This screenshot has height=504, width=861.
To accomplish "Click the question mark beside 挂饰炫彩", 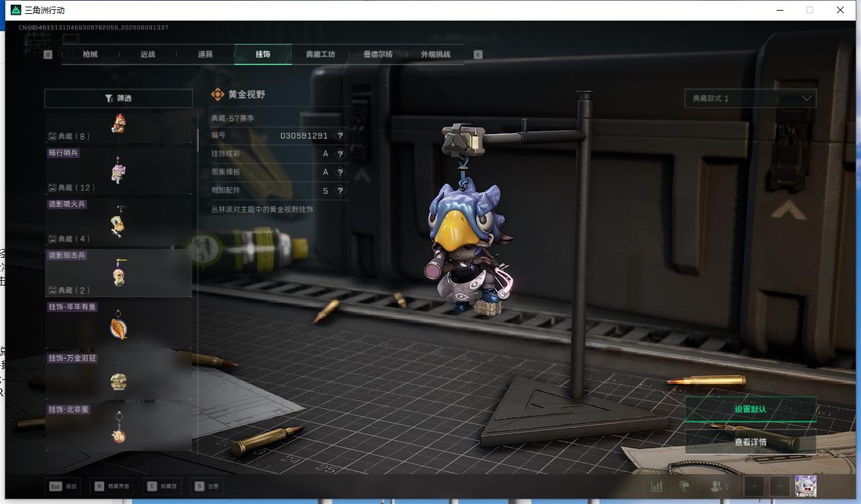I will point(340,154).
